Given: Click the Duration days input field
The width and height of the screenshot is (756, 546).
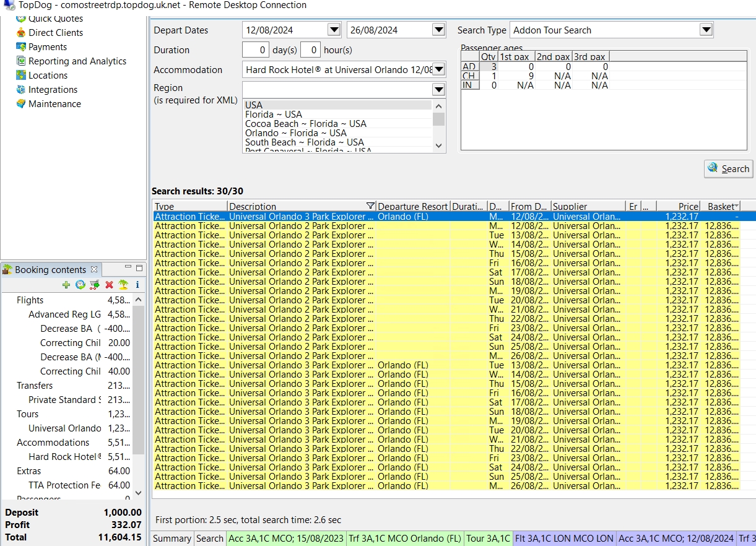Looking at the screenshot, I should (x=255, y=50).
